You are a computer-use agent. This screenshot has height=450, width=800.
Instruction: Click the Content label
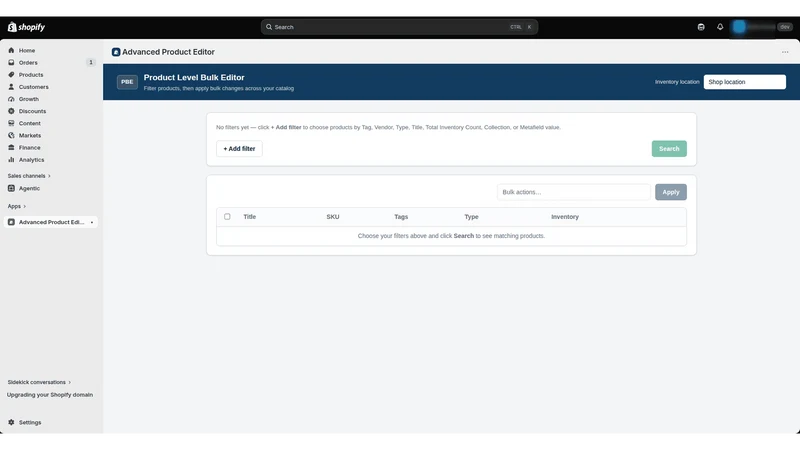pos(30,123)
